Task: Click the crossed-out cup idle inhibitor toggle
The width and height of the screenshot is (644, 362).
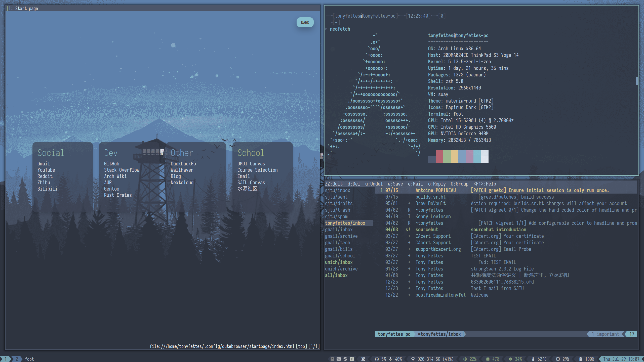Action: tap(363, 359)
